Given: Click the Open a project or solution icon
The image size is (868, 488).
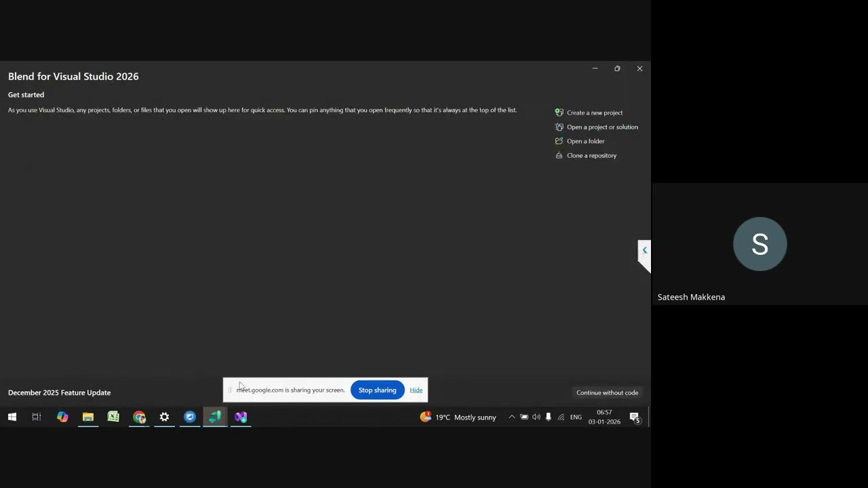Looking at the screenshot, I should 559,127.
